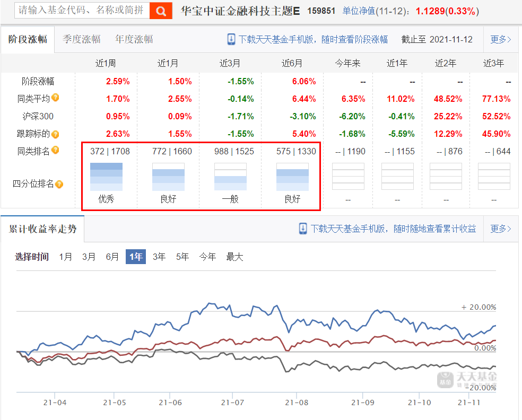This screenshot has width=522, height=420.
Task: Click the 沪深300 value -6.20%
Action: pyautogui.click(x=352, y=117)
